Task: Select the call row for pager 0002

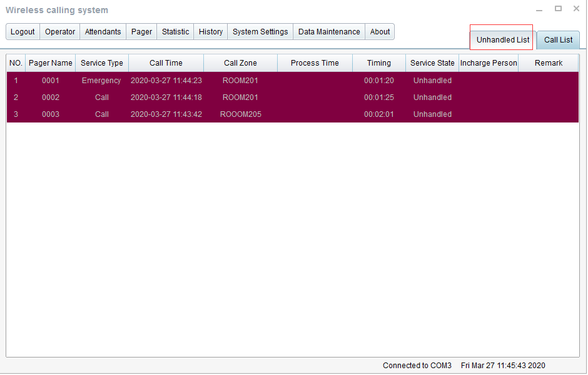Action: 101,97
